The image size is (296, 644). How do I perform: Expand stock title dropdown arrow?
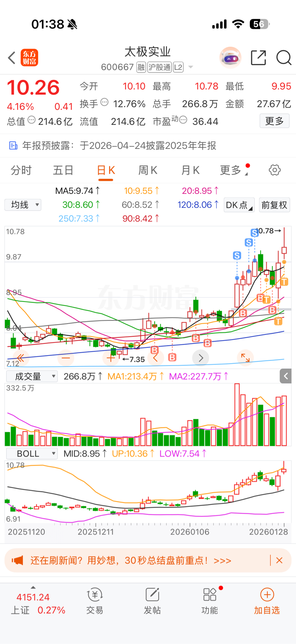[190, 67]
